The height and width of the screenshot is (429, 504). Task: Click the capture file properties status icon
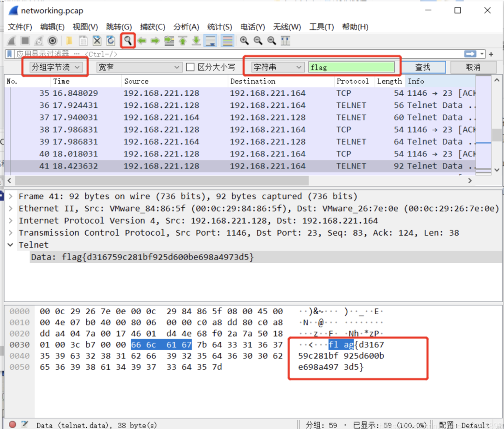[25, 424]
